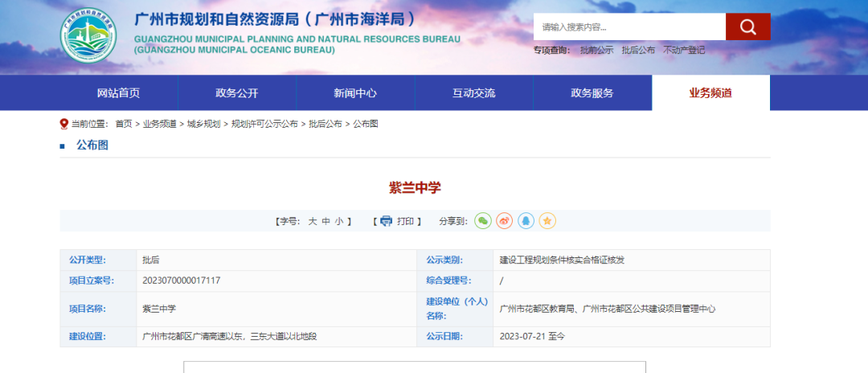
Task: Click the 建设单位（个人）名称 label cell
Action: tap(457, 309)
